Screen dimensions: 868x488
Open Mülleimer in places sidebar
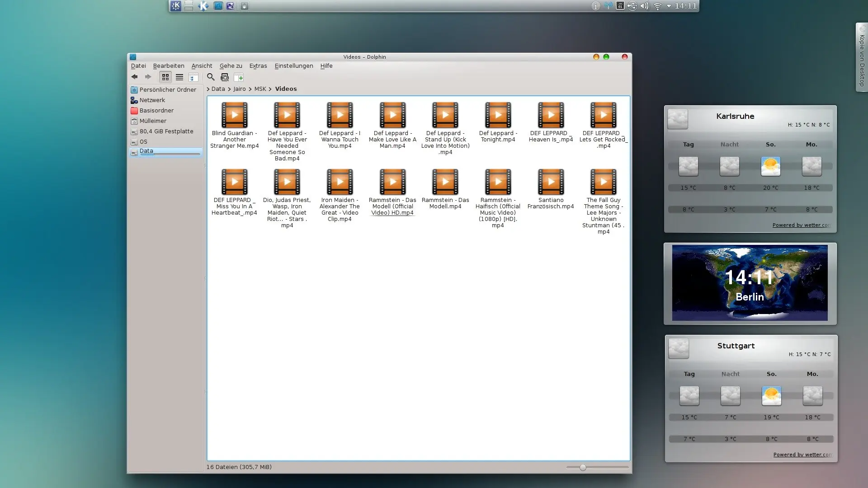click(166, 121)
